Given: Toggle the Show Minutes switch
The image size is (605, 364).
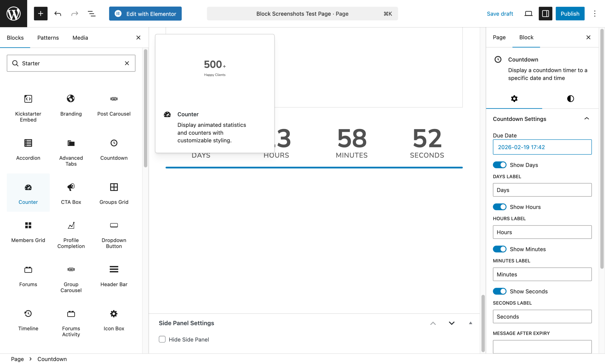Looking at the screenshot, I should tap(500, 249).
